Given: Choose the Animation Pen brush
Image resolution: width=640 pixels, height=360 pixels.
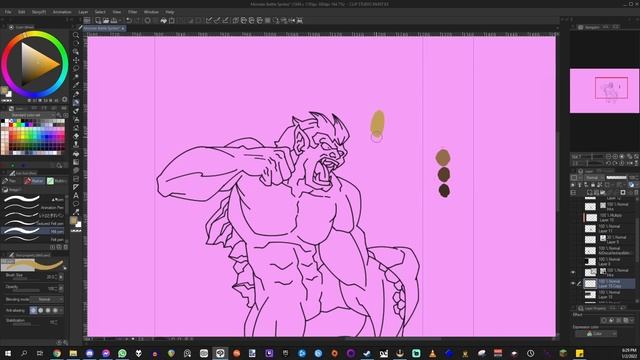Looking at the screenshot, I should pos(33,207).
